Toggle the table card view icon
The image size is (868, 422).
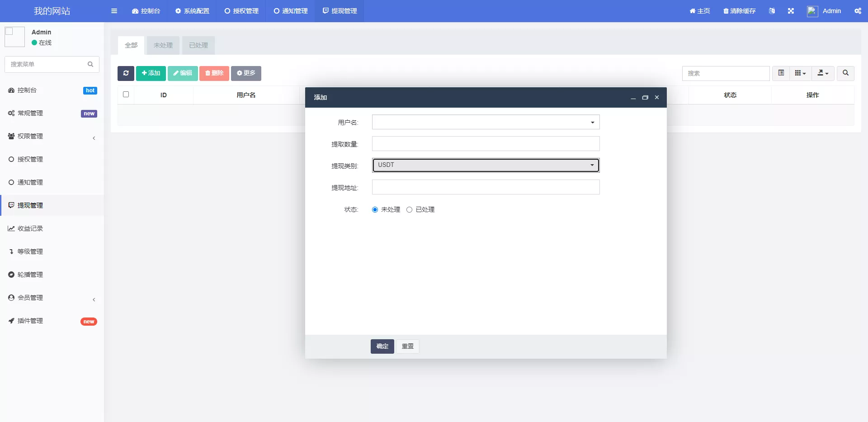pos(781,73)
